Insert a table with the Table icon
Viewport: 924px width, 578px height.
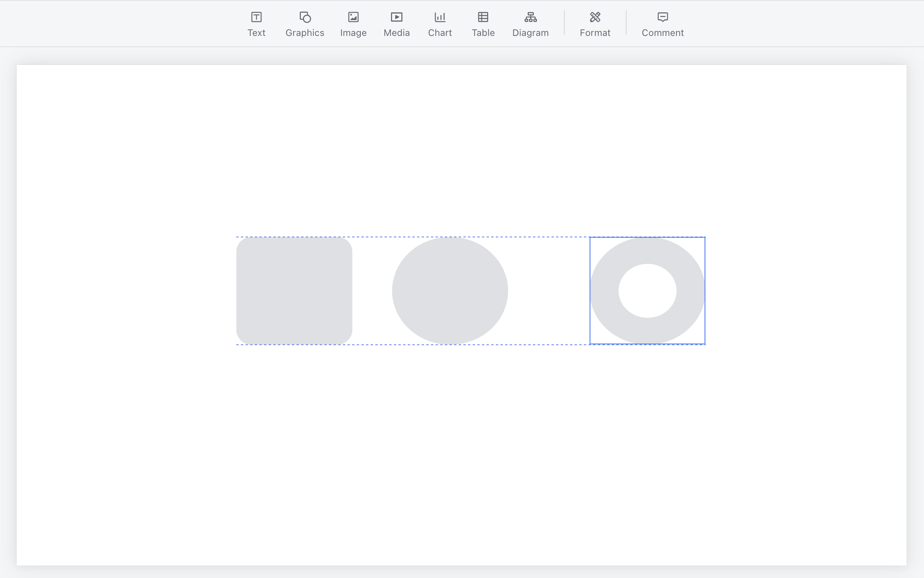pyautogui.click(x=483, y=17)
